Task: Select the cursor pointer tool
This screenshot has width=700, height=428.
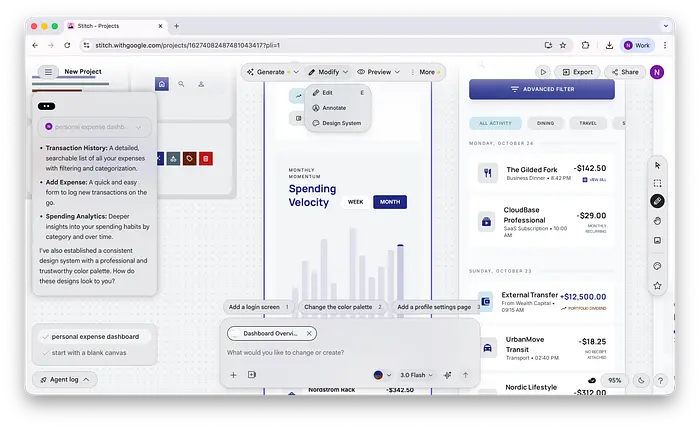Action: click(x=657, y=165)
